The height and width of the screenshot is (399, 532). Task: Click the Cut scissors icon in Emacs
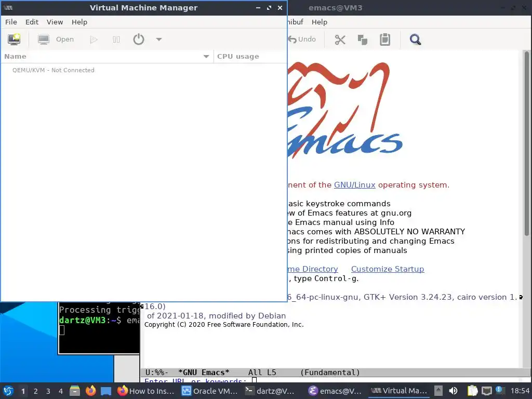coord(340,39)
